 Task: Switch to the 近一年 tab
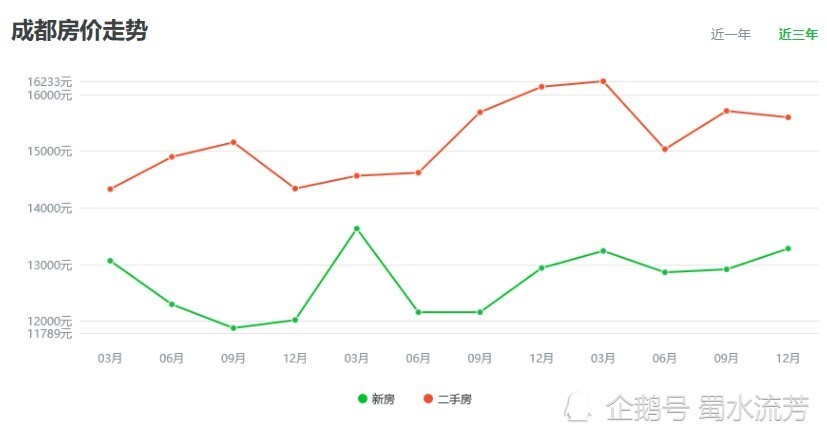tap(730, 34)
